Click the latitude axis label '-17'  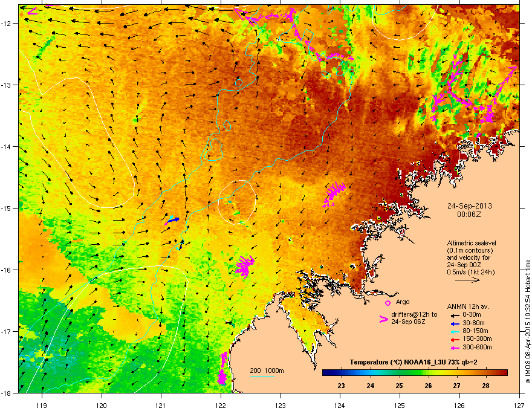point(7,332)
